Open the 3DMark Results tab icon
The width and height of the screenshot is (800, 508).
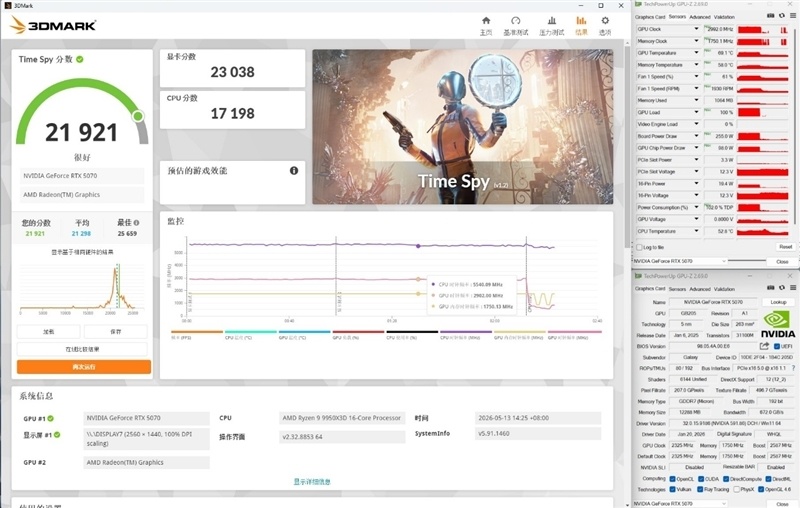pyautogui.click(x=581, y=21)
